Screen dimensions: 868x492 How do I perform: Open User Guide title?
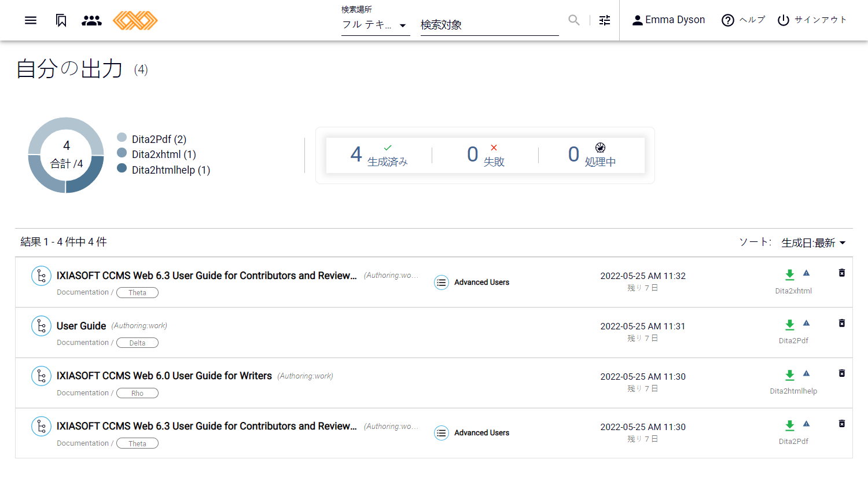coord(82,326)
